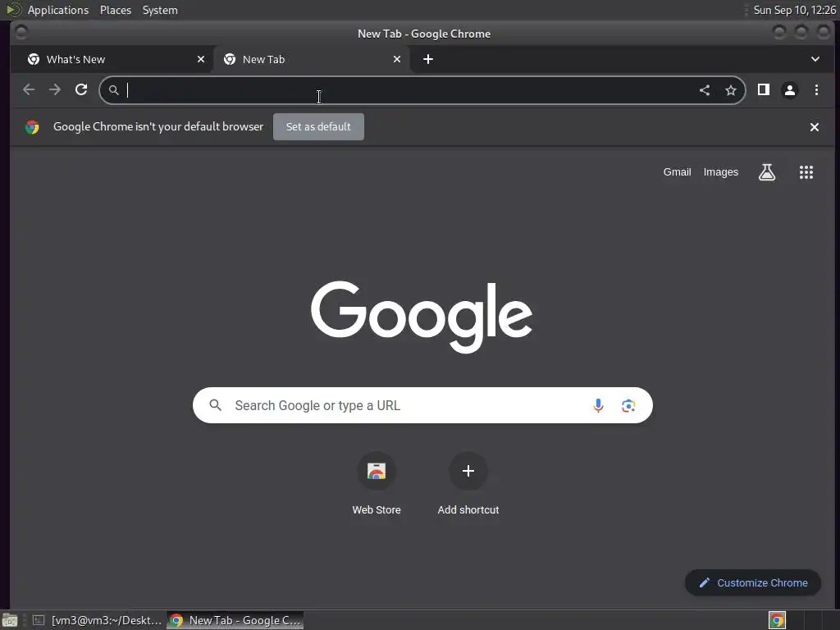Click the show desktop icon in bottom panel
The height and width of the screenshot is (630, 840).
10,620
